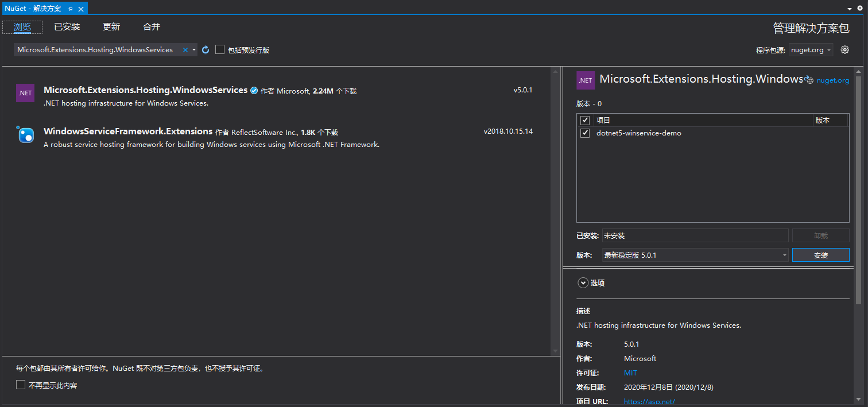Check the do-not-show-again checkbox

coord(21,385)
